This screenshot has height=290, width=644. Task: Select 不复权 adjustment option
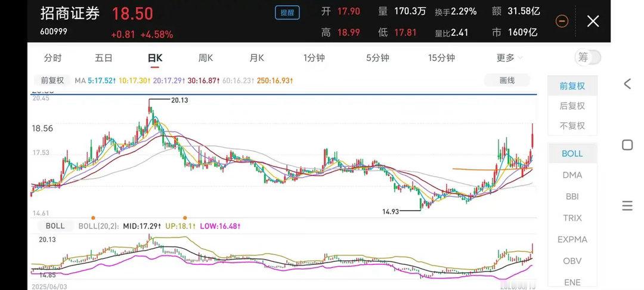pyautogui.click(x=572, y=126)
